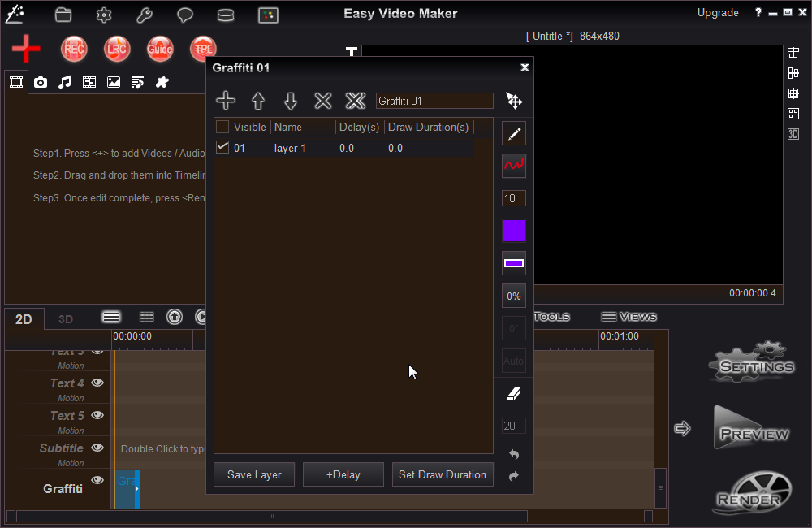Viewport: 812px width, 528px height.
Task: Switch to the video clips media tab
Action: pyautogui.click(x=16, y=82)
